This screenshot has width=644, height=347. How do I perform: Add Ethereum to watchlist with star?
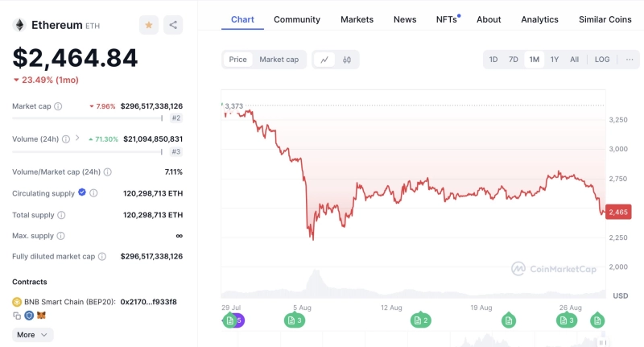pyautogui.click(x=149, y=25)
